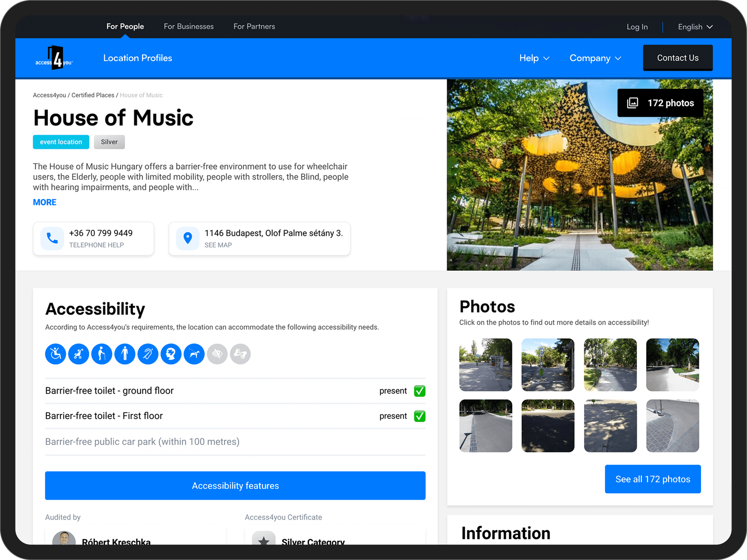The width and height of the screenshot is (747, 560).
Task: Click the map pin location icon
Action: (x=188, y=238)
